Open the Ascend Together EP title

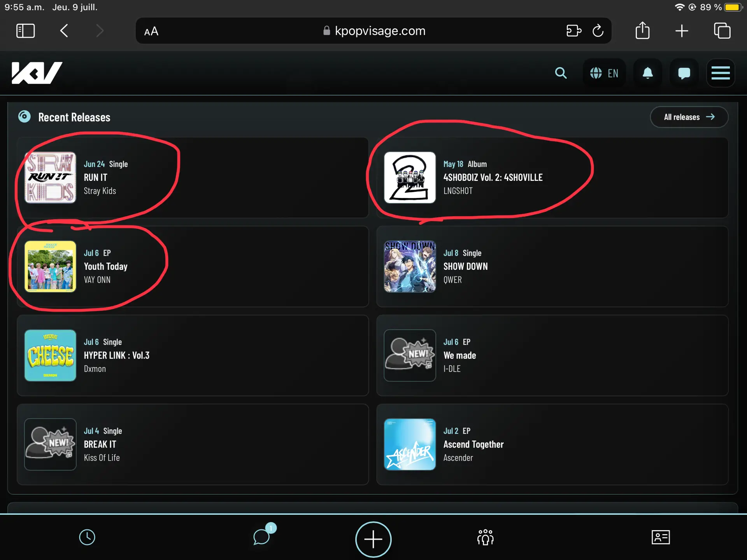tap(473, 444)
